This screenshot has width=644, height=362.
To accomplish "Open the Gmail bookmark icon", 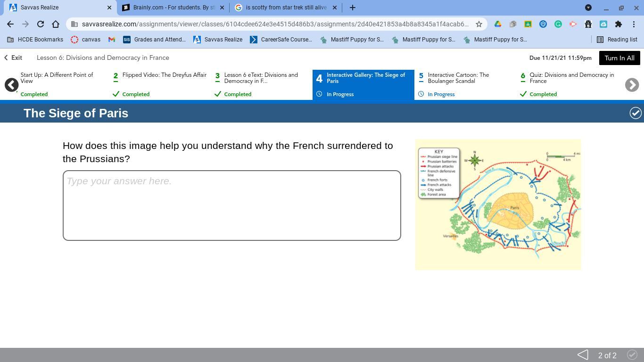I will point(112,40).
